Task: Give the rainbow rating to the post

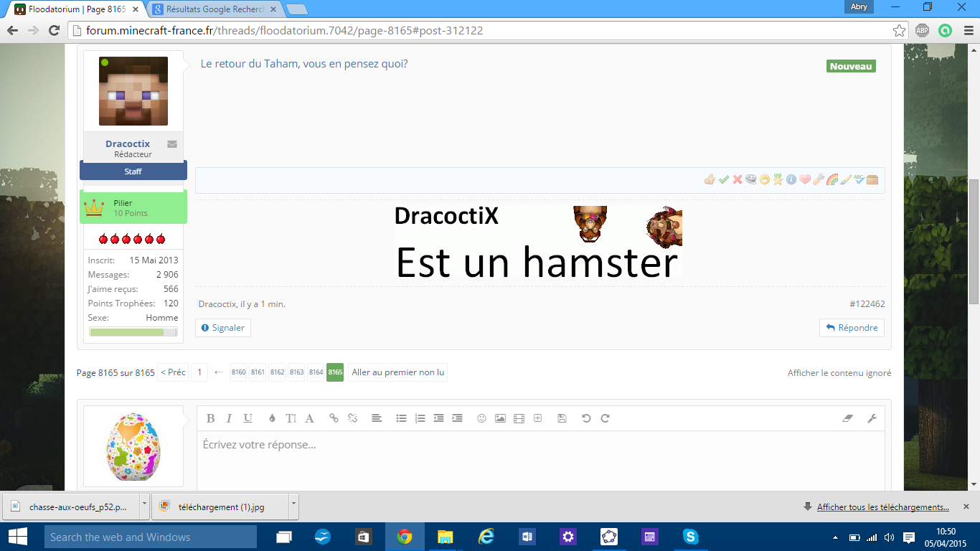Action: pyautogui.click(x=832, y=179)
